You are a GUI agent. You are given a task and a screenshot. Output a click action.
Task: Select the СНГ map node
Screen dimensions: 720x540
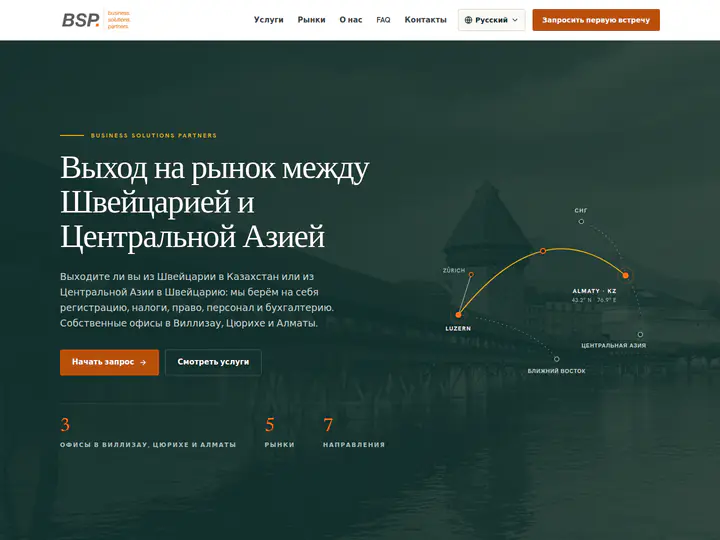[x=581, y=221]
